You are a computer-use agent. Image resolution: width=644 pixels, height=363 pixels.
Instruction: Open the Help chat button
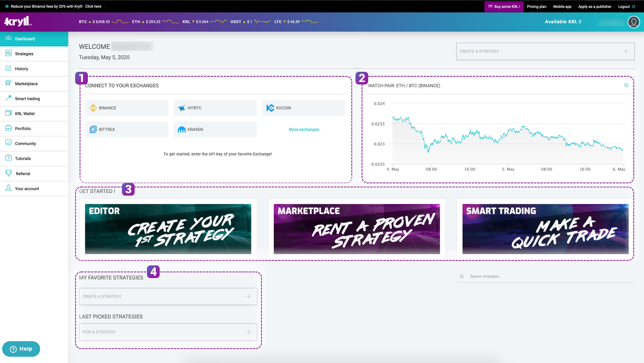tap(21, 349)
